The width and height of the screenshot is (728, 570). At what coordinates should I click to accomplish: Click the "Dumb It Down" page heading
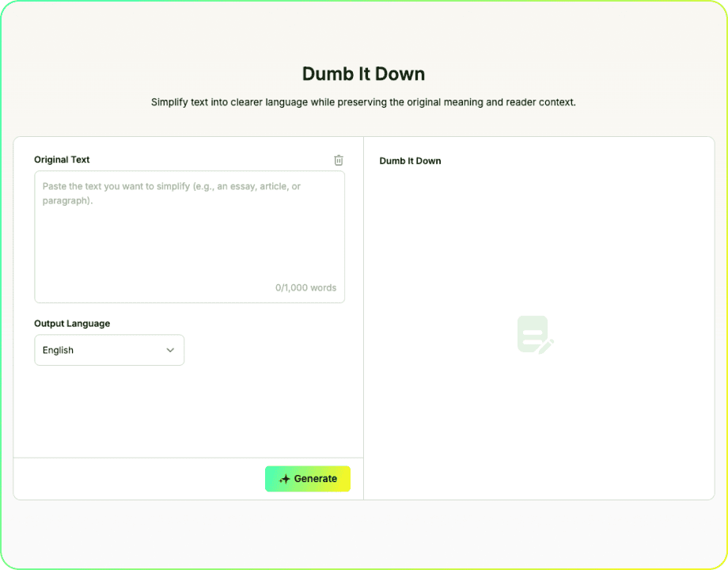363,74
